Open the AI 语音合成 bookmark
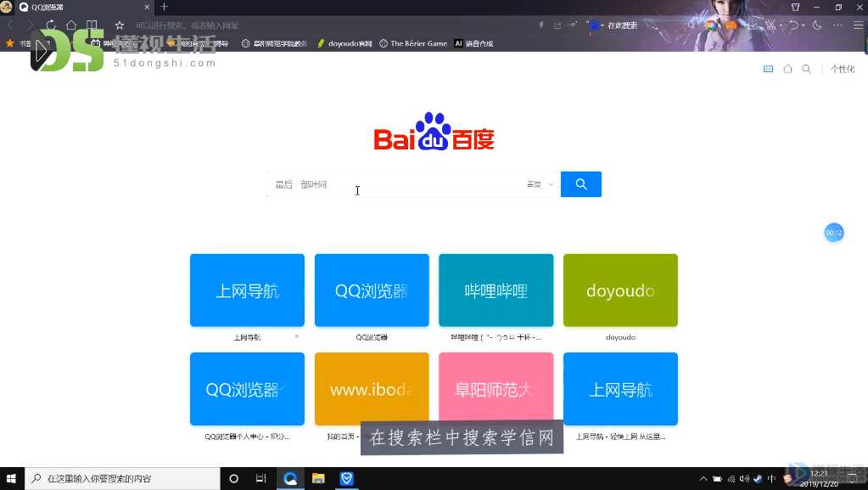 click(473, 43)
